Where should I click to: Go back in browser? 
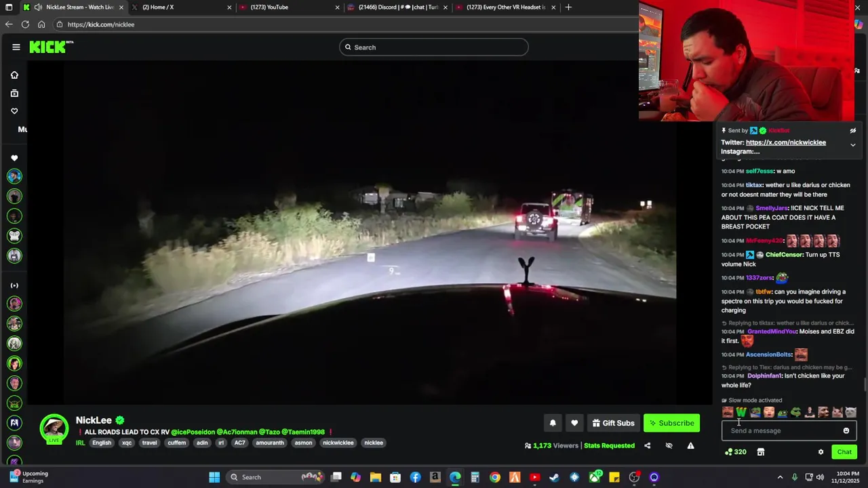[9, 24]
